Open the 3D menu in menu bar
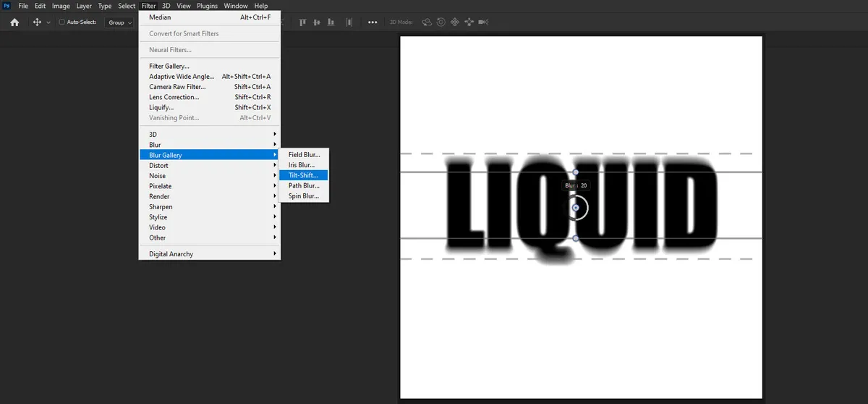The image size is (868, 404). (x=166, y=6)
